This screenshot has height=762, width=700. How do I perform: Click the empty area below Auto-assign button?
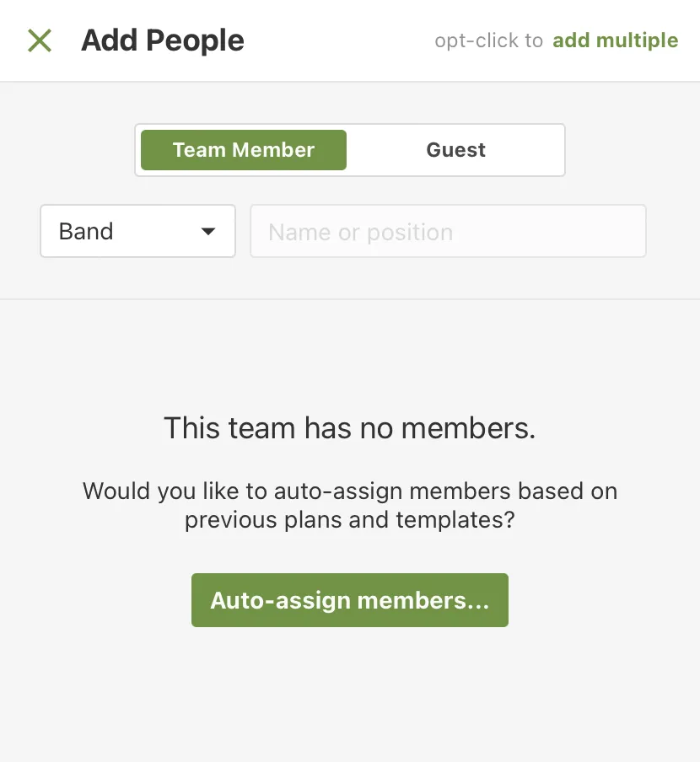coord(349,691)
